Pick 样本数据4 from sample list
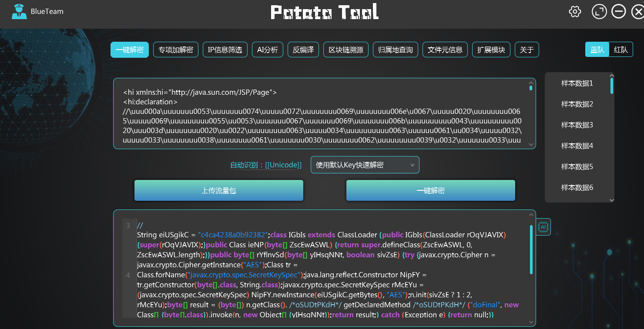The width and height of the screenshot is (644, 329). (577, 146)
